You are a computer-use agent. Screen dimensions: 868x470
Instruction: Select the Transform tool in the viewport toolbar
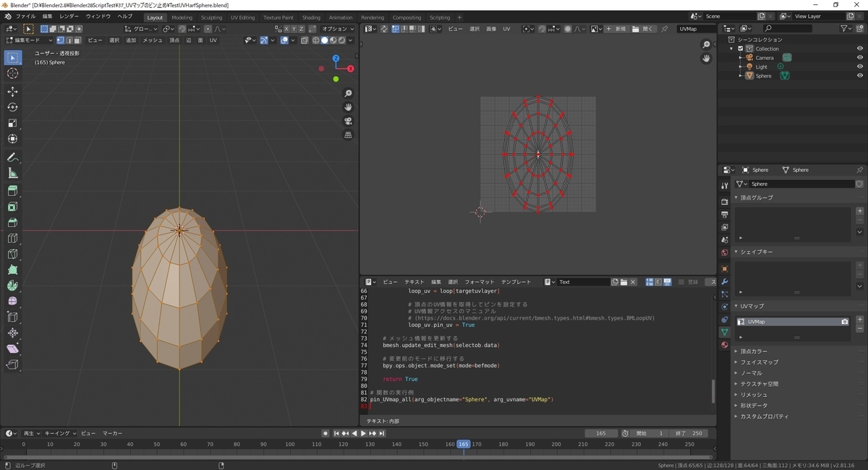click(12, 139)
